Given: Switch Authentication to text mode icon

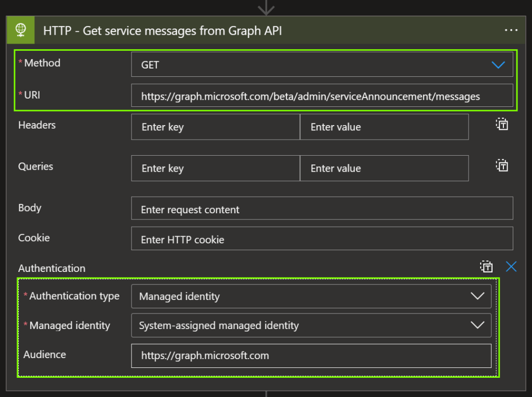Looking at the screenshot, I should tap(486, 267).
